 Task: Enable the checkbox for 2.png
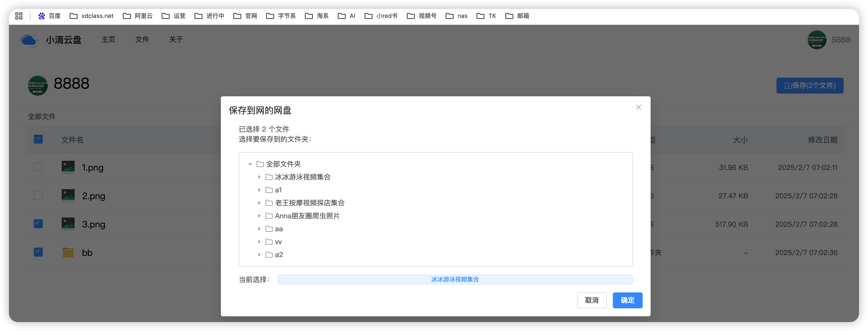pyautogui.click(x=38, y=195)
